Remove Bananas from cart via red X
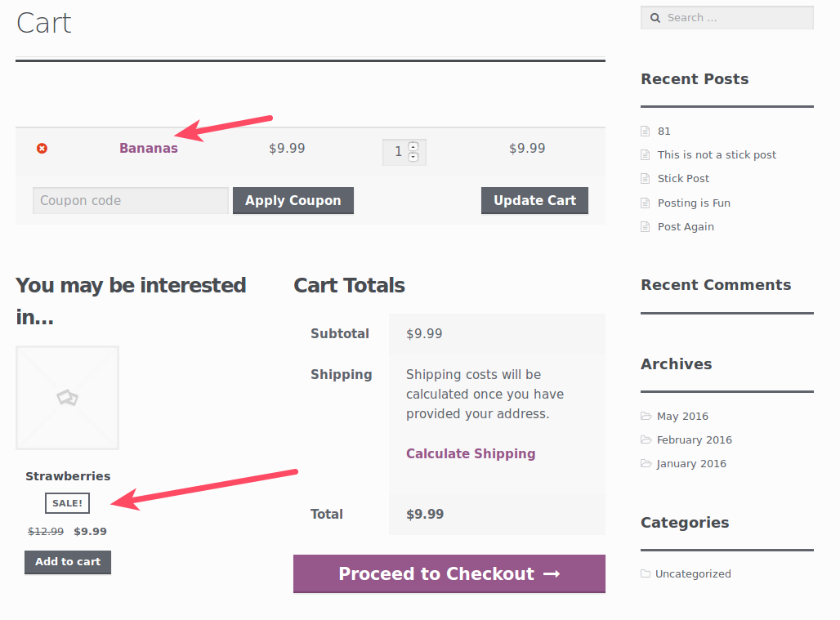The width and height of the screenshot is (840, 620). 42,148
